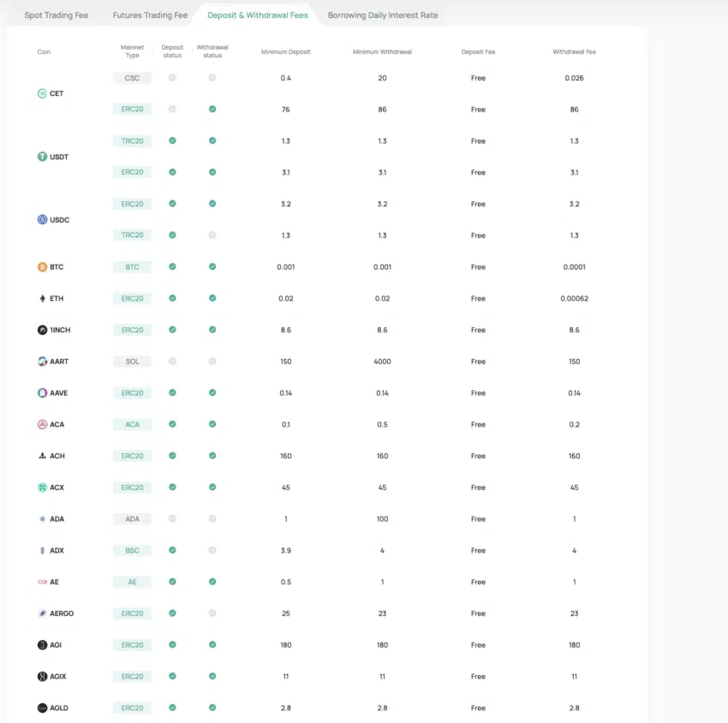Click the BTC Bitcoin coin icon
The height and width of the screenshot is (723, 728).
tap(42, 267)
